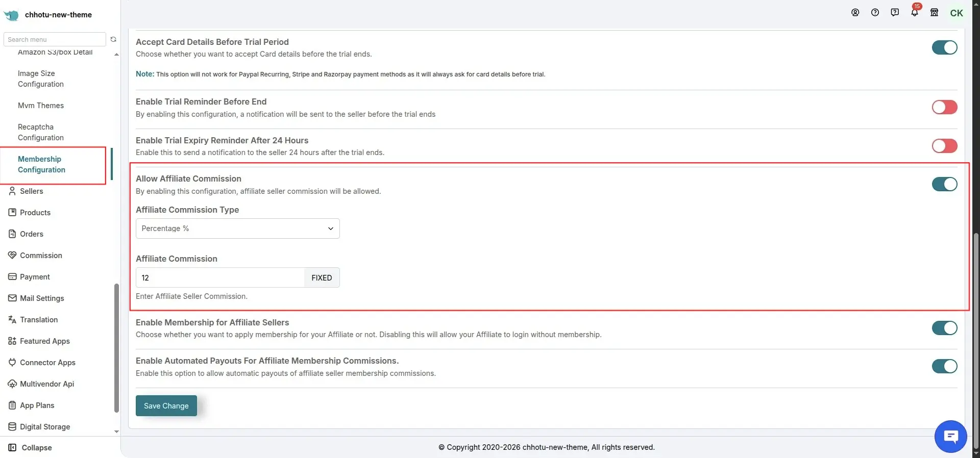Viewport: 980px width, 458px height.
Task: Click the Save Change button
Action: (166, 406)
